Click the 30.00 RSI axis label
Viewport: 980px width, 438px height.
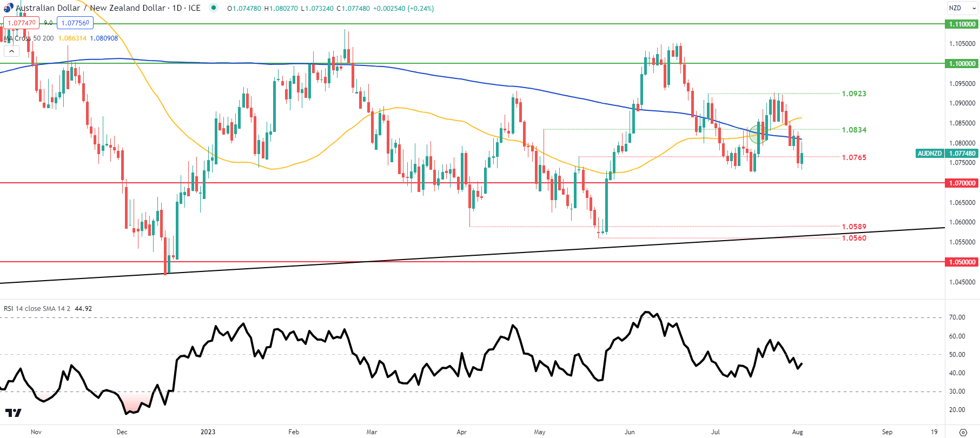[x=957, y=391]
